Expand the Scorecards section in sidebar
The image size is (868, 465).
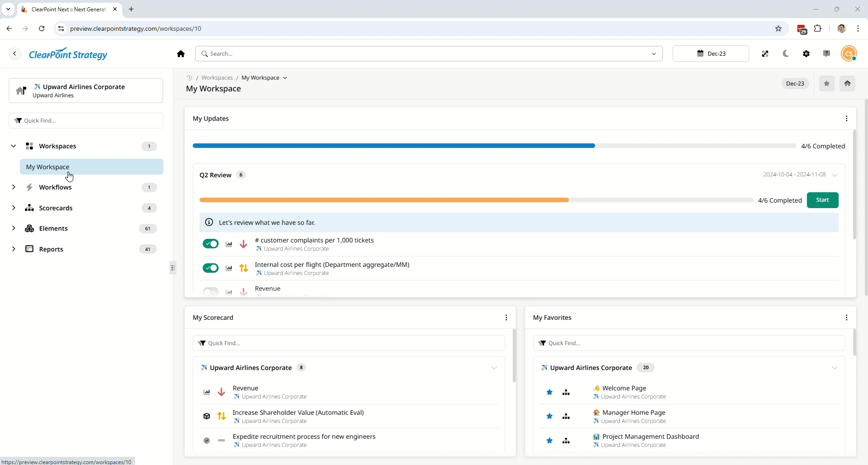pyautogui.click(x=14, y=208)
